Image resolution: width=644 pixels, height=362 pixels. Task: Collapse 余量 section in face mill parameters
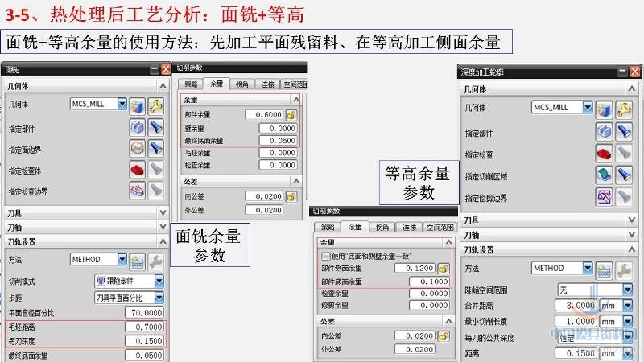coord(296,99)
